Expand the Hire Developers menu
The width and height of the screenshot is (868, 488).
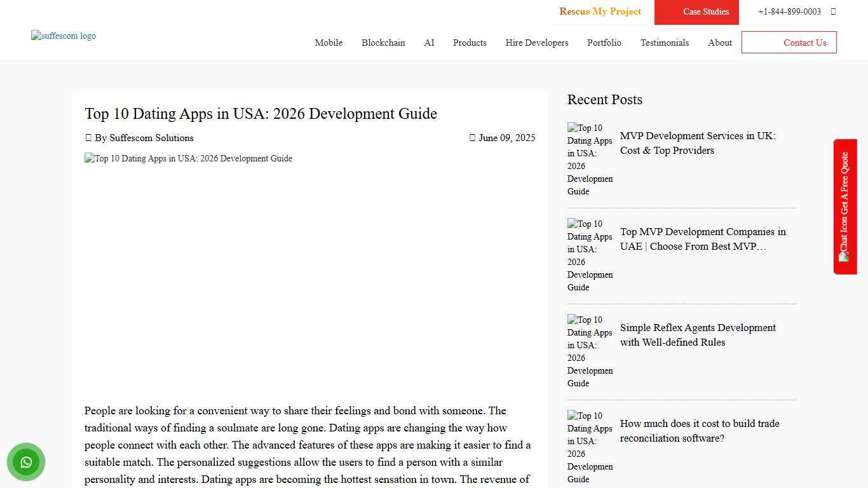537,43
